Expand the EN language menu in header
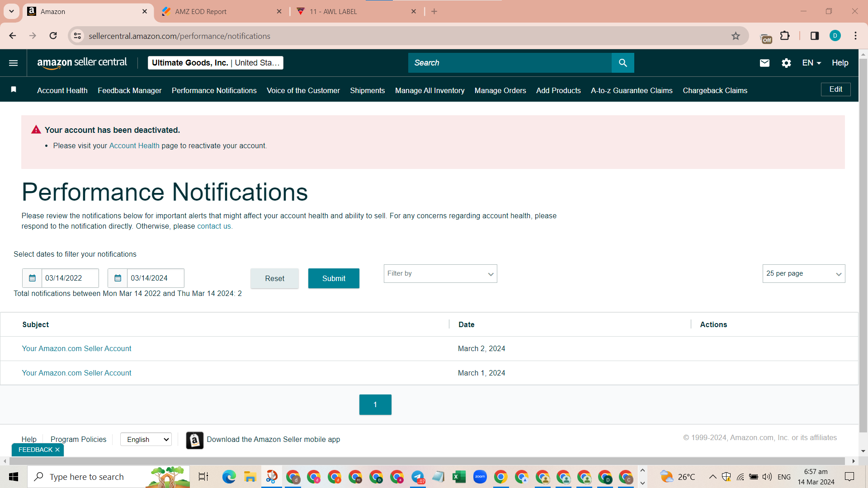 click(811, 63)
